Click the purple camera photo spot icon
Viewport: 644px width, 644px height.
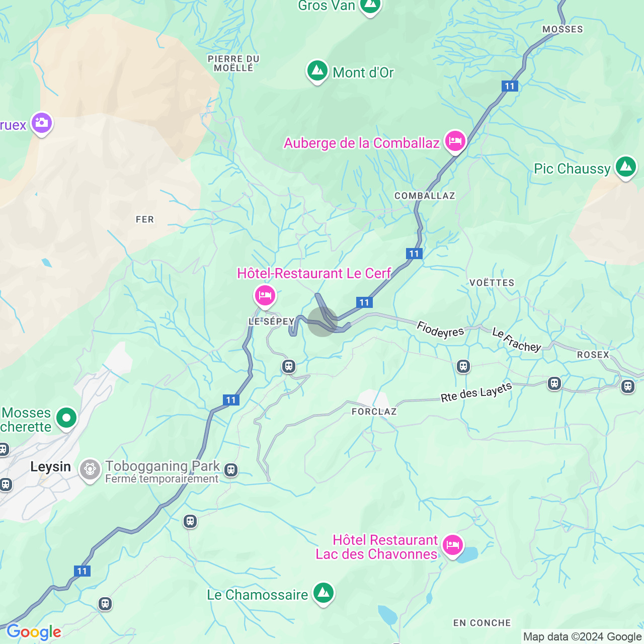tap(42, 123)
